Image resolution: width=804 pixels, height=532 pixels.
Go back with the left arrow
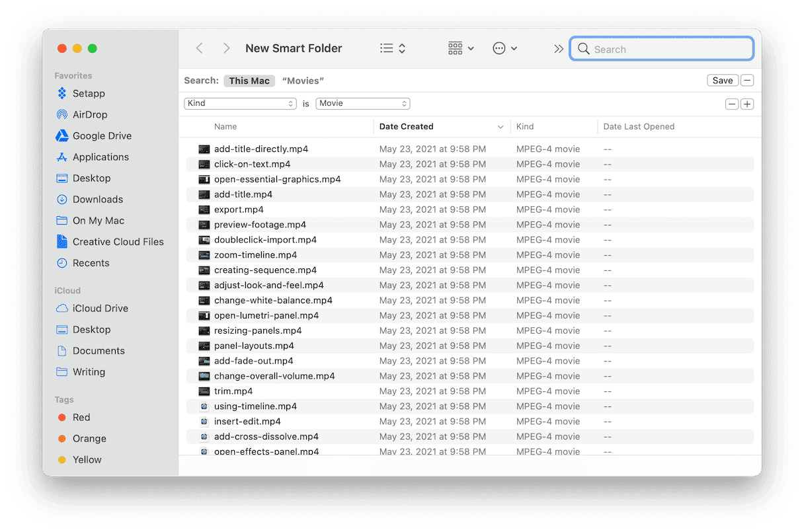[200, 48]
